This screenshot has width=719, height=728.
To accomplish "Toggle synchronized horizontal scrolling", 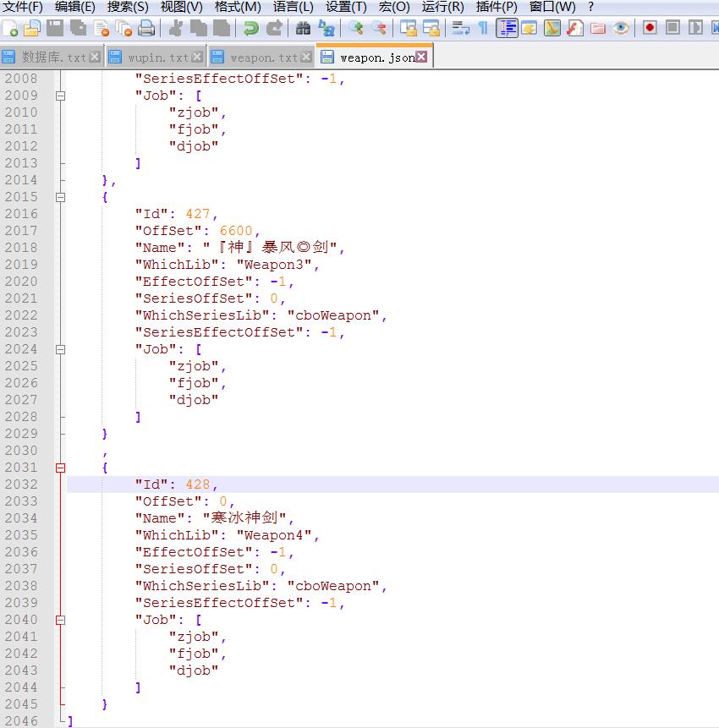I will [431, 28].
